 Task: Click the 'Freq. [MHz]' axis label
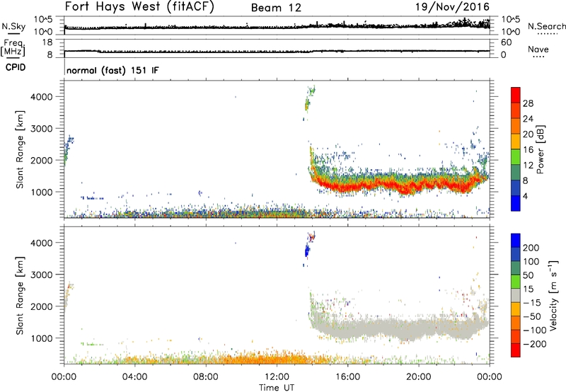point(13,47)
